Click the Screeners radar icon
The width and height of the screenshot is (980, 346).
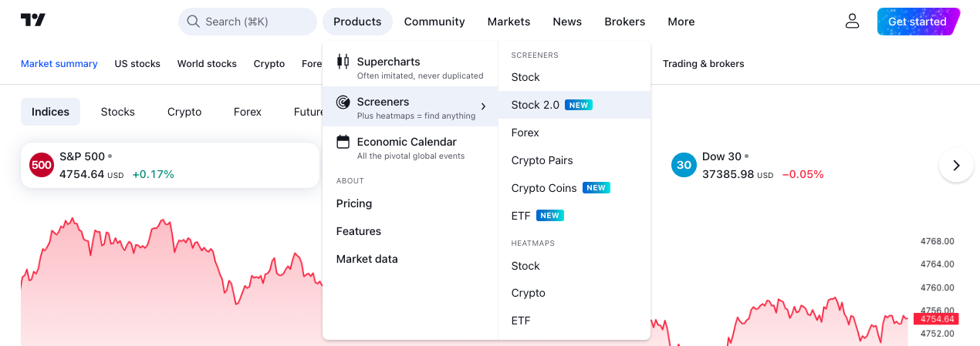[343, 102]
